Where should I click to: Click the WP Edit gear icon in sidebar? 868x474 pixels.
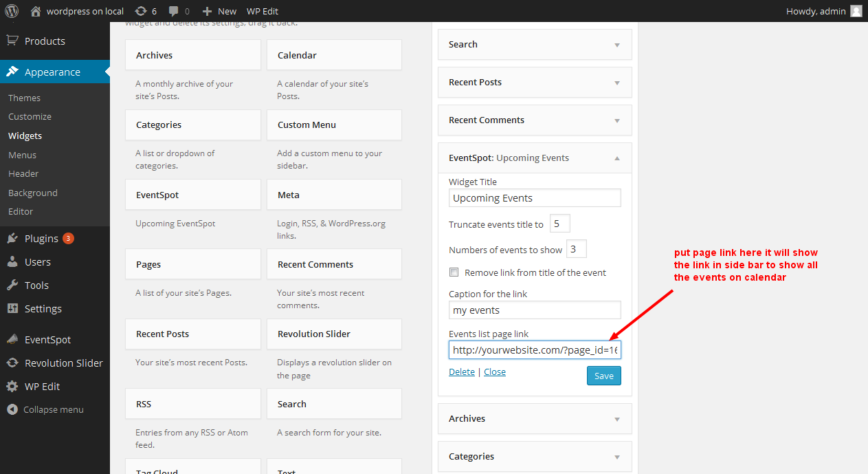(x=12, y=387)
